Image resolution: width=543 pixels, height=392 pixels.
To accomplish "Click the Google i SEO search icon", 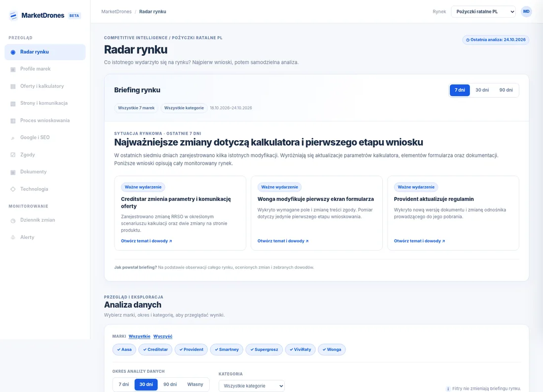I will click(x=13, y=138).
